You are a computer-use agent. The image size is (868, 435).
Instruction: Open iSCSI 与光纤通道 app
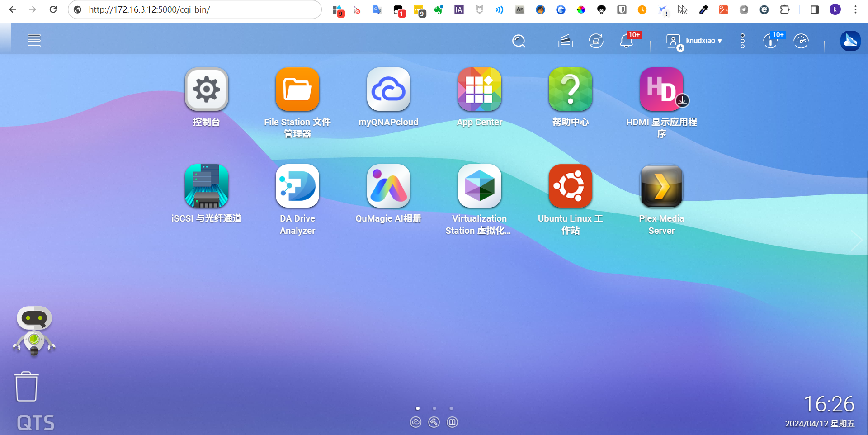tap(206, 186)
